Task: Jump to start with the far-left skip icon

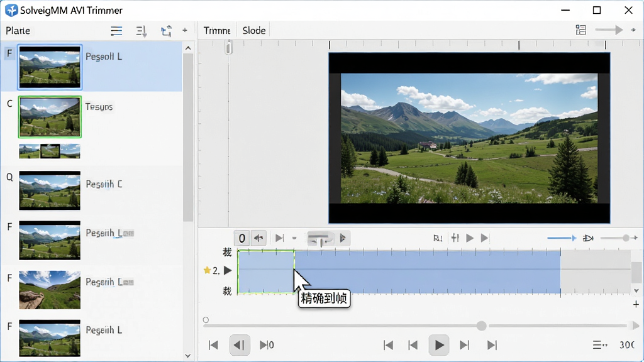Action: pos(213,345)
